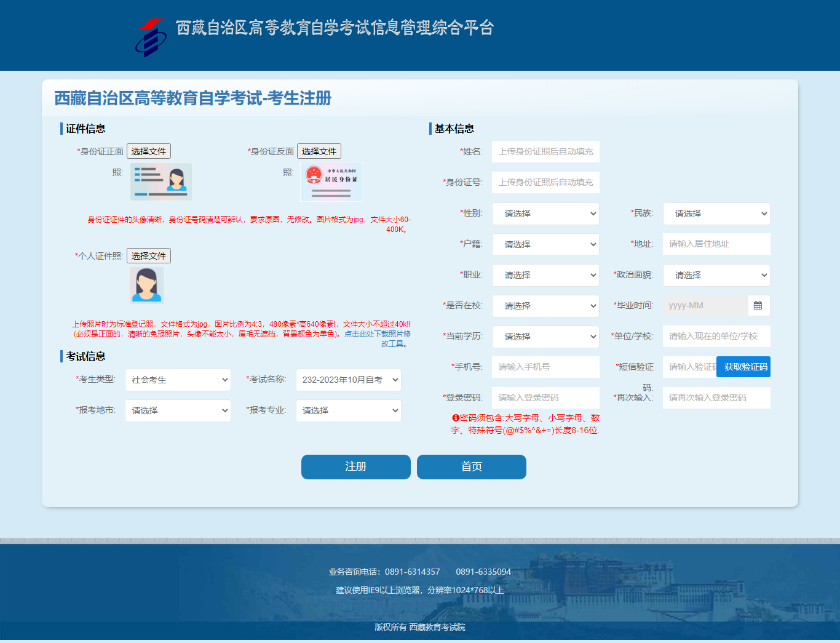Expand the ethnicity (民族) dropdown

coord(716,214)
